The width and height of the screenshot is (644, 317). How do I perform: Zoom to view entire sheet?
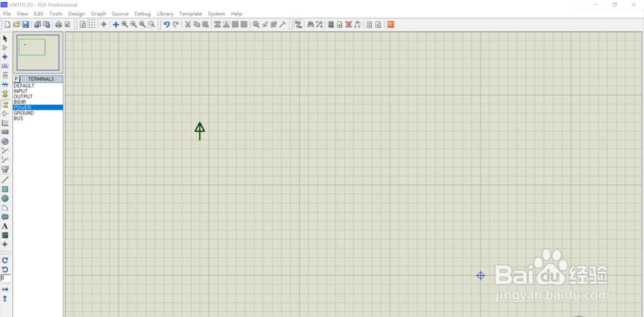tap(142, 24)
